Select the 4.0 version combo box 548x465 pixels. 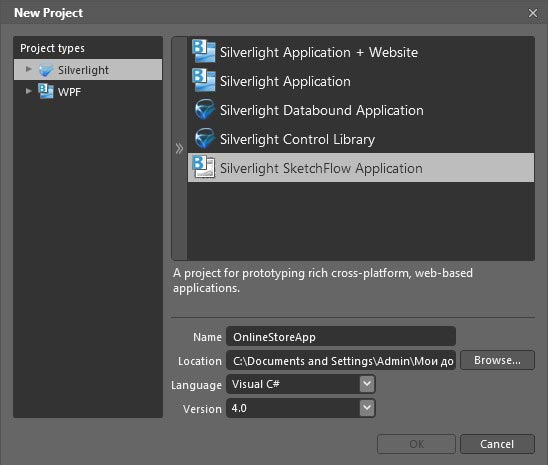coord(301,408)
